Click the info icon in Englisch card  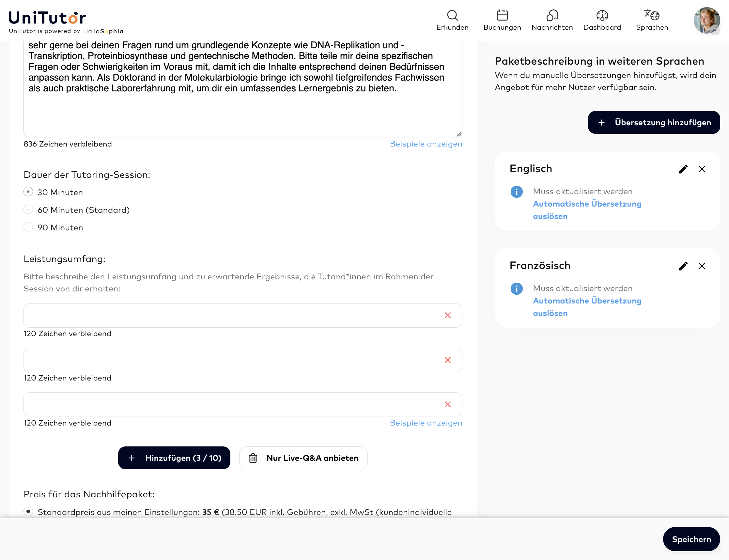(516, 192)
